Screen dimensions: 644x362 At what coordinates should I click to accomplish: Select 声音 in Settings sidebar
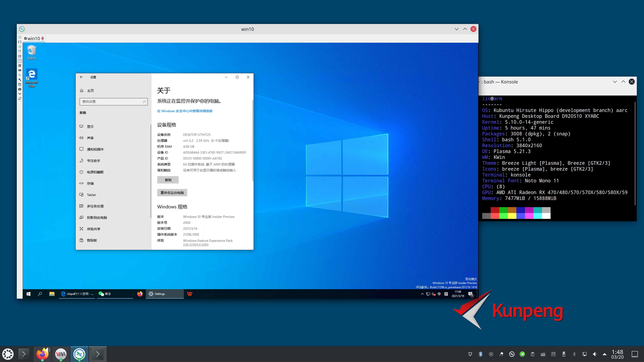(x=113, y=138)
